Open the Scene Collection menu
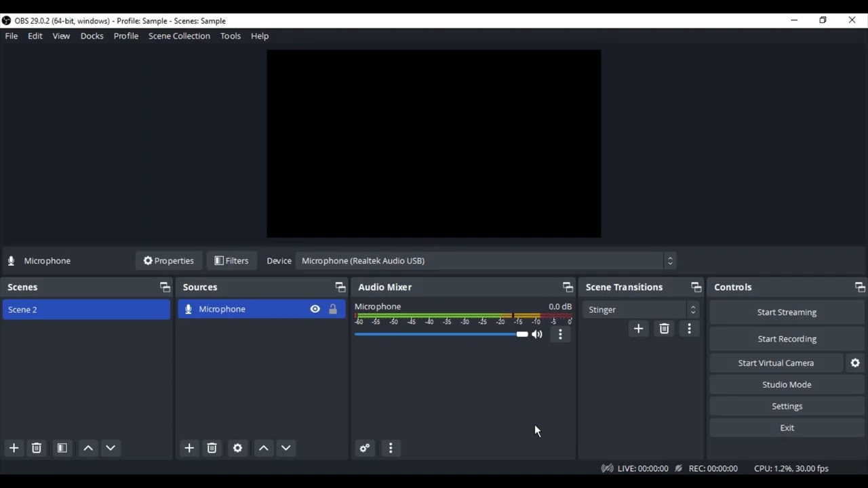 click(179, 36)
